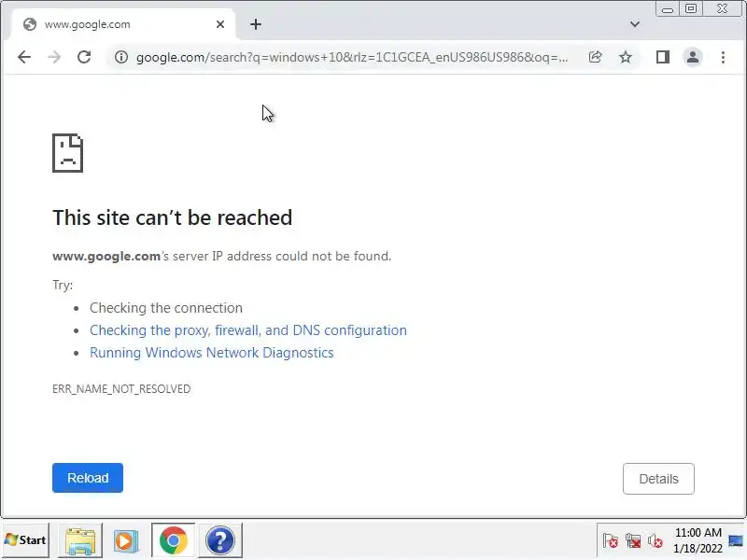Launch Windows Media Player from taskbar

pos(126,540)
